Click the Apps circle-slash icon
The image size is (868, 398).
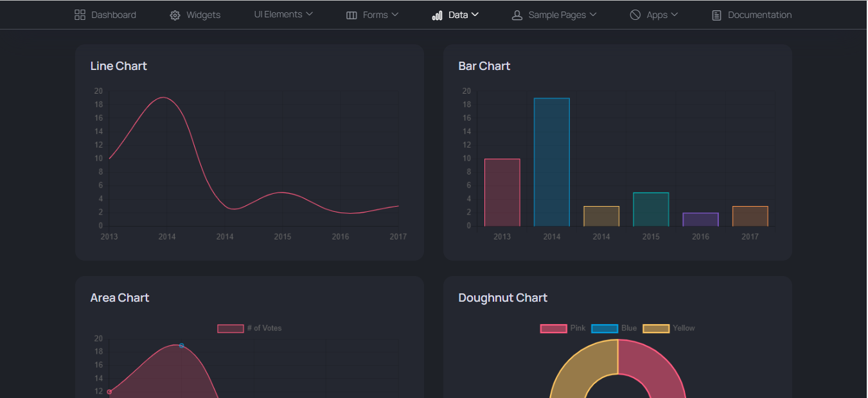point(635,15)
